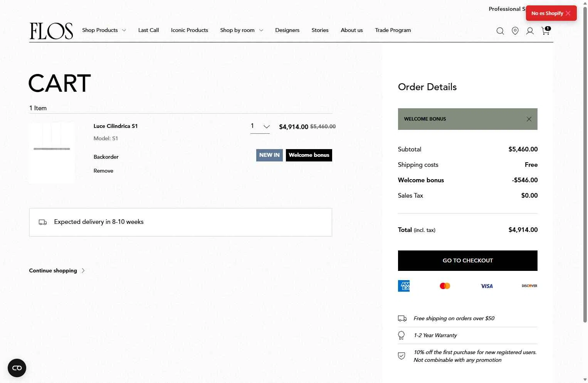Open the Trade Program page
Image resolution: width=588 pixels, height=383 pixels.
tap(393, 30)
